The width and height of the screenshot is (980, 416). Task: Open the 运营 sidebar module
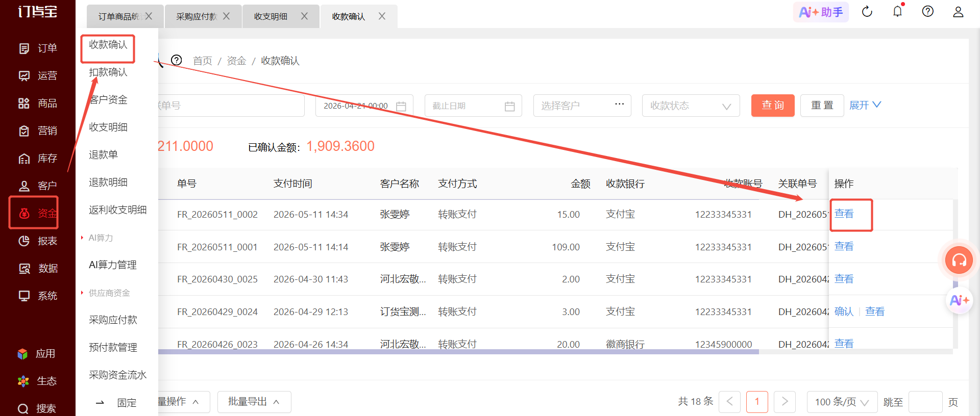coord(38,76)
